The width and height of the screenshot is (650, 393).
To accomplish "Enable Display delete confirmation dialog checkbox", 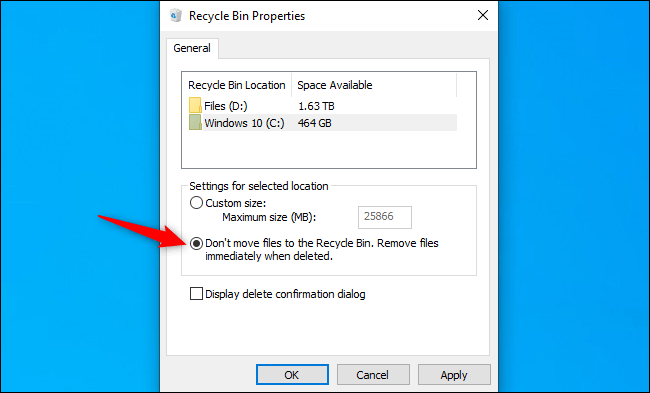I will (196, 294).
